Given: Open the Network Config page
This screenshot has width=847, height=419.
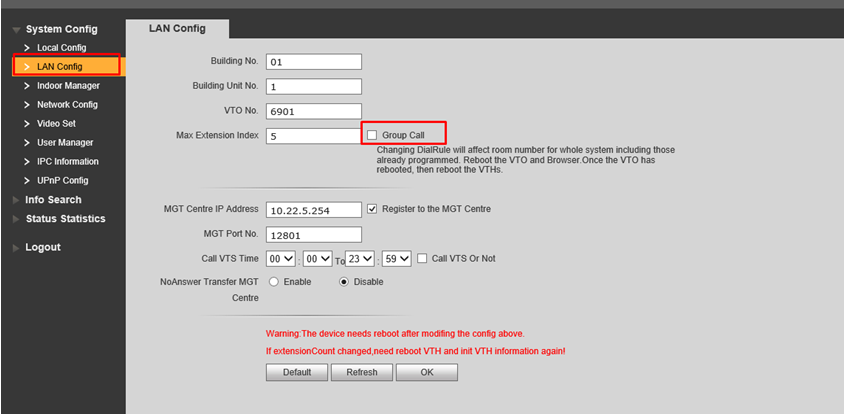Looking at the screenshot, I should (67, 105).
